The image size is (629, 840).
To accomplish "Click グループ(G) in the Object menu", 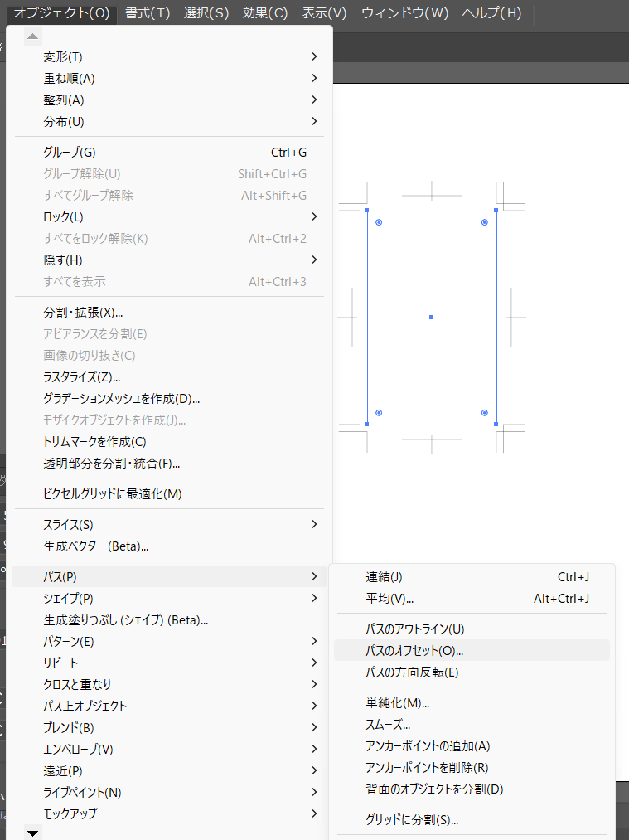I will tap(70, 153).
